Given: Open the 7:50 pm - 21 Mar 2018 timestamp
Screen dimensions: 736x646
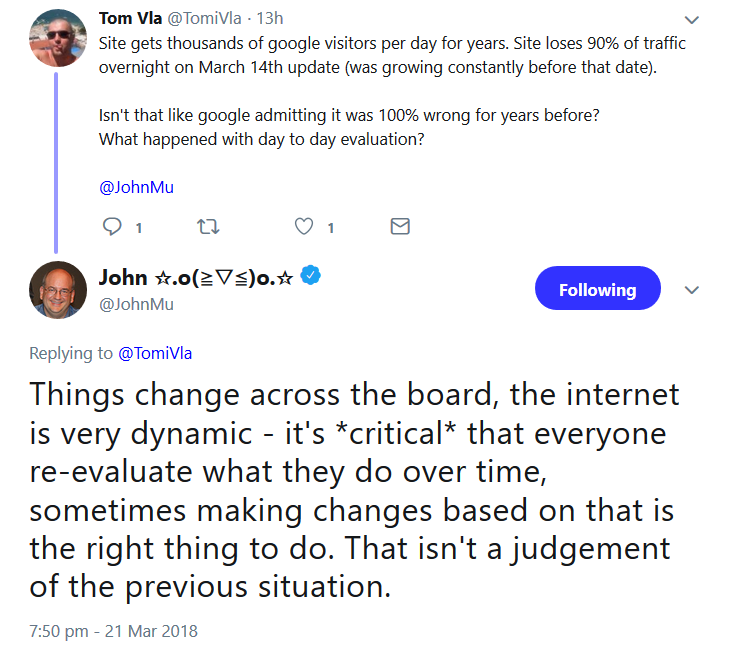Looking at the screenshot, I should click(x=113, y=631).
